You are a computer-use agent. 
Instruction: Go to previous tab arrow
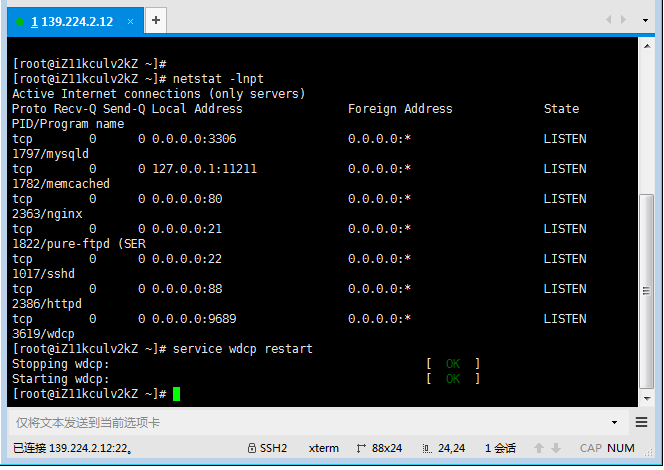609,20
